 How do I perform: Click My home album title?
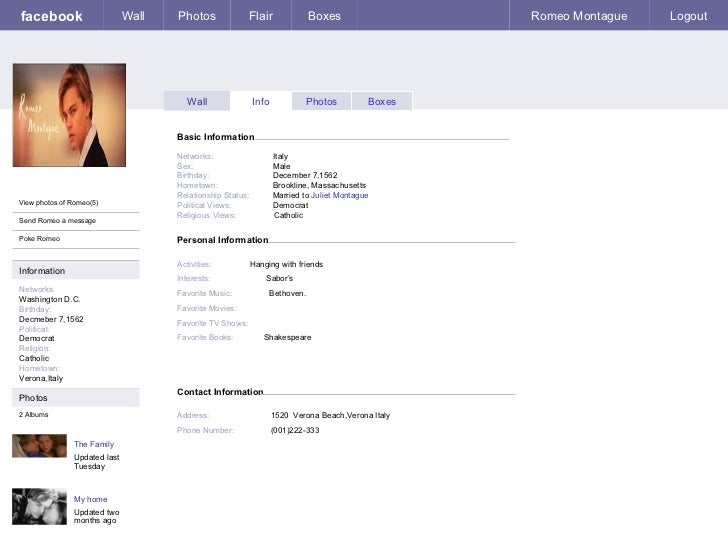tap(91, 499)
